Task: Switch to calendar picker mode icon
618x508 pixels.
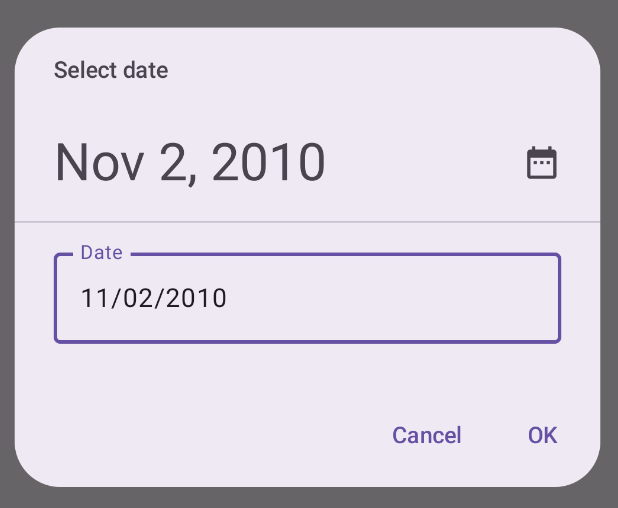Action: [541, 163]
